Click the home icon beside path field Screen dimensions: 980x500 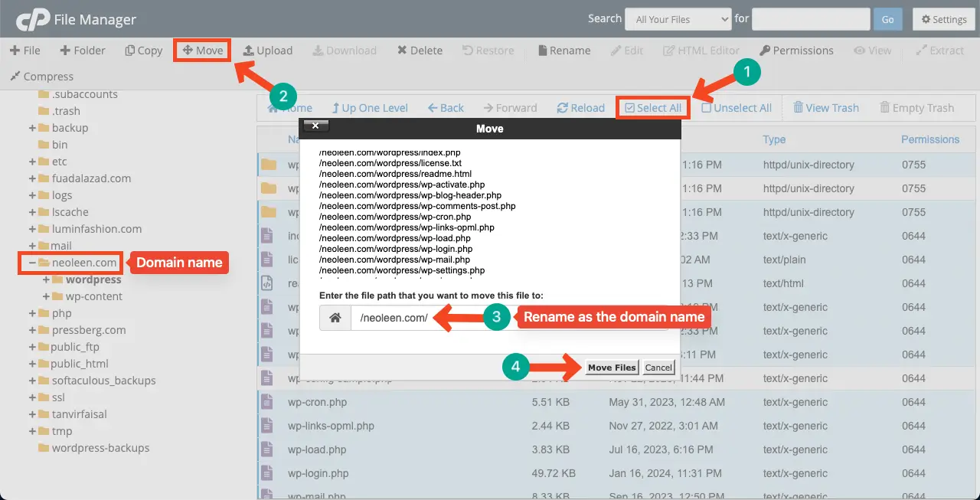(x=335, y=318)
